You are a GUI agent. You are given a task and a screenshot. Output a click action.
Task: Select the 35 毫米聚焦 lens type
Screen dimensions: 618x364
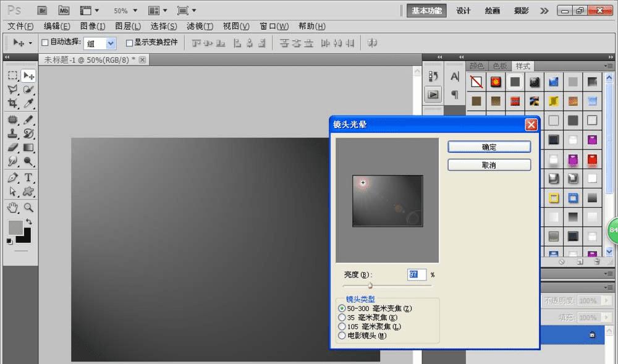tap(342, 317)
